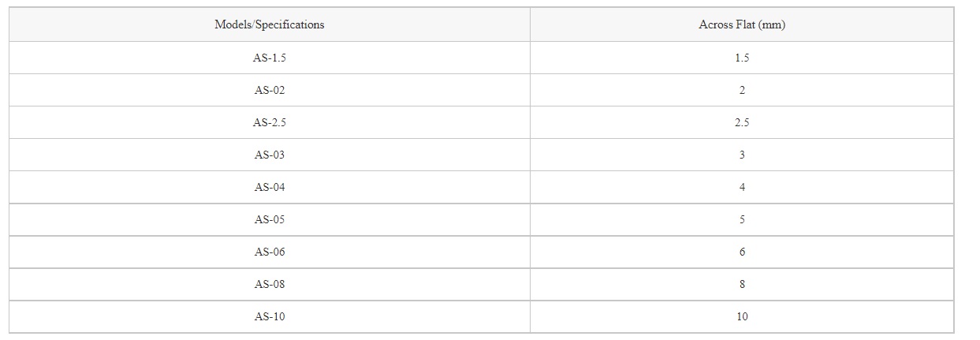
Task: Click the 1.5 across flat value
Action: tap(742, 58)
